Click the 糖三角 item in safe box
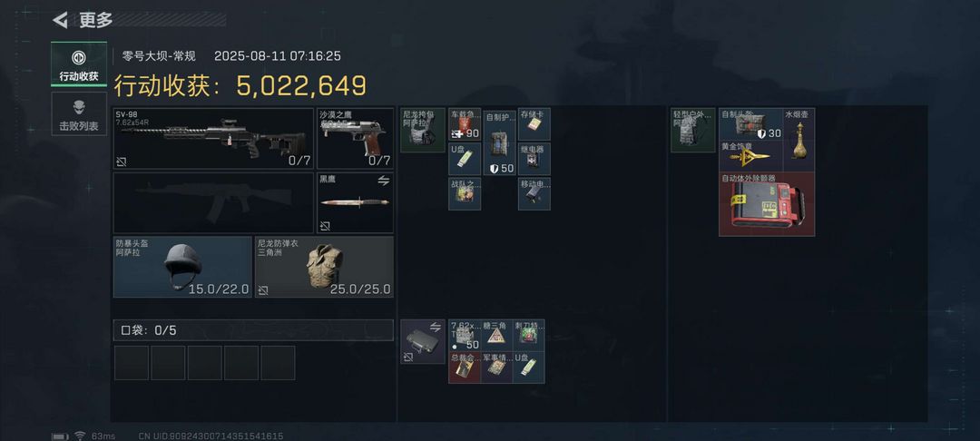980x441 pixels. [x=497, y=336]
